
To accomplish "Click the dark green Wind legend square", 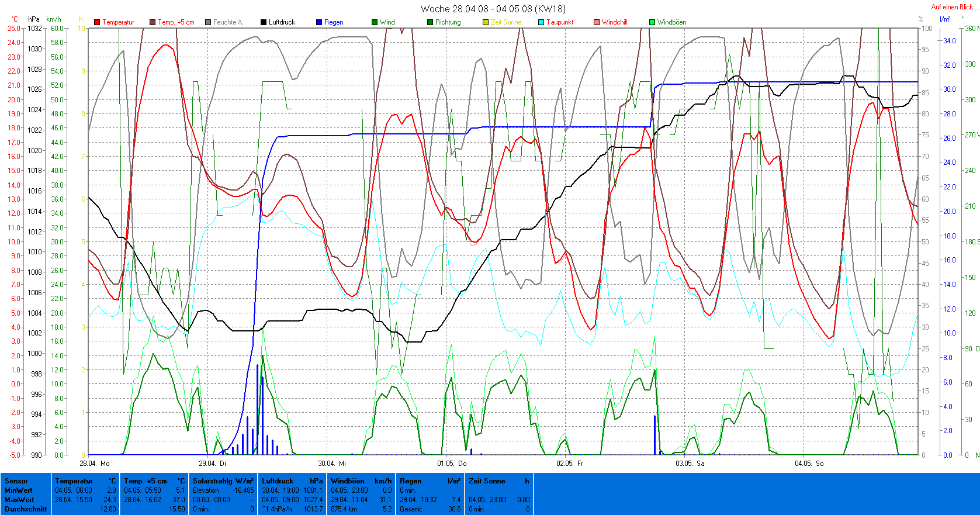I will 375,22.
